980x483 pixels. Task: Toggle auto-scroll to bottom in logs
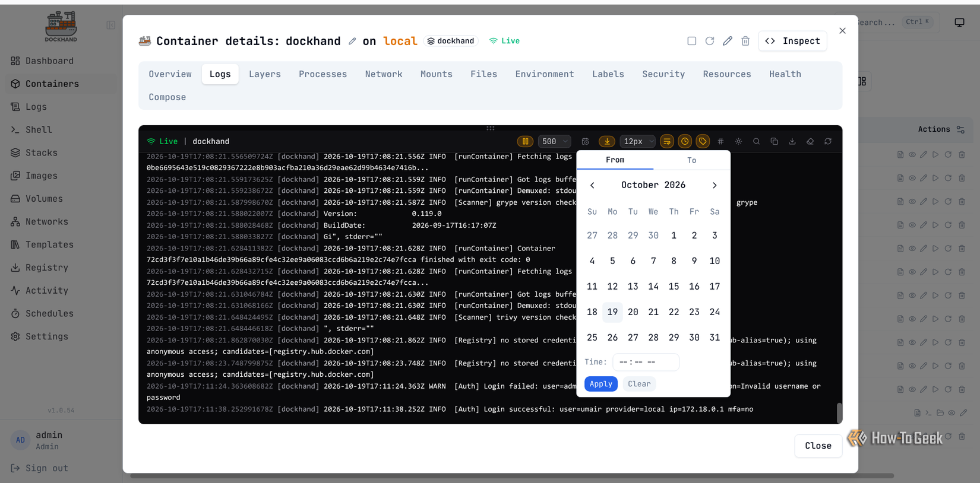tap(607, 141)
